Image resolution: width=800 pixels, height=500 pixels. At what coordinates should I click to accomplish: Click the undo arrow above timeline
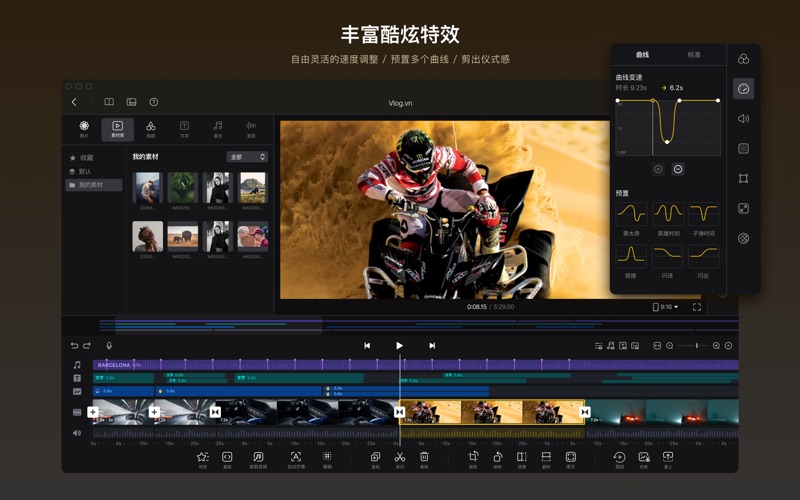(74, 345)
